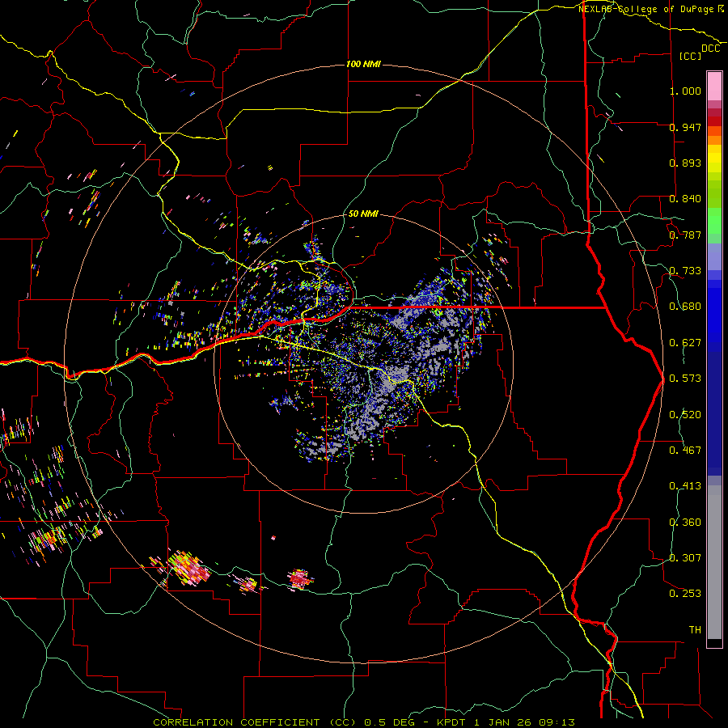Click the 0.467 colorbar value label
This screenshot has width=728, height=728.
[685, 451]
